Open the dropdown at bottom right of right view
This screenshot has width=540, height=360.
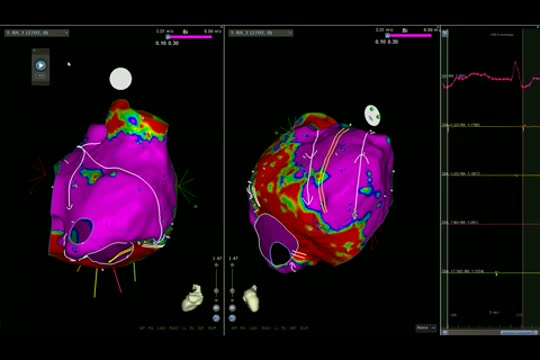(x=426, y=328)
